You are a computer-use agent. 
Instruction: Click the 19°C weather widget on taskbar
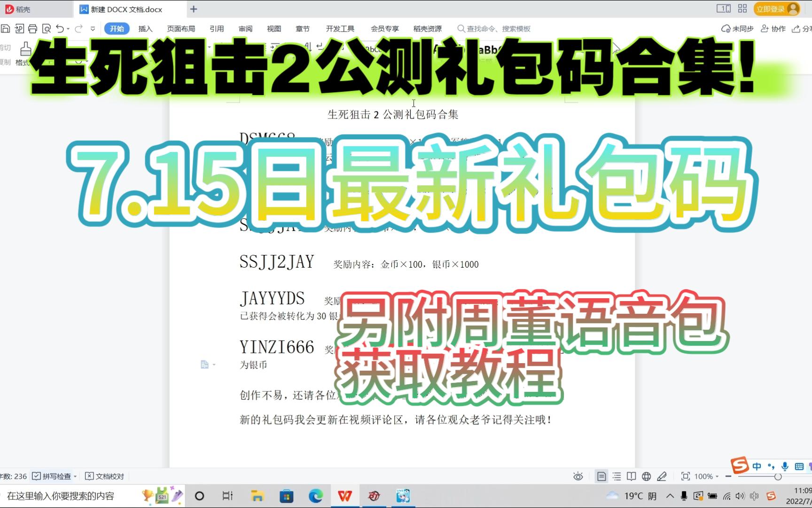click(x=632, y=496)
